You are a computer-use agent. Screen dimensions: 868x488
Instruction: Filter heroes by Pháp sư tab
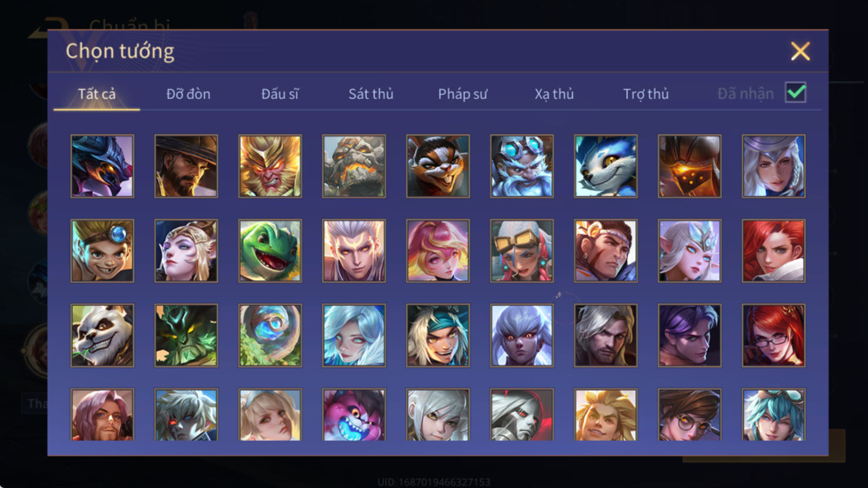463,94
